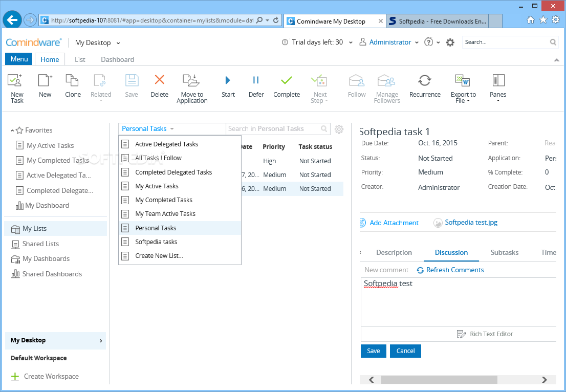
Task: Open the Panes layout icon
Action: coord(498,80)
